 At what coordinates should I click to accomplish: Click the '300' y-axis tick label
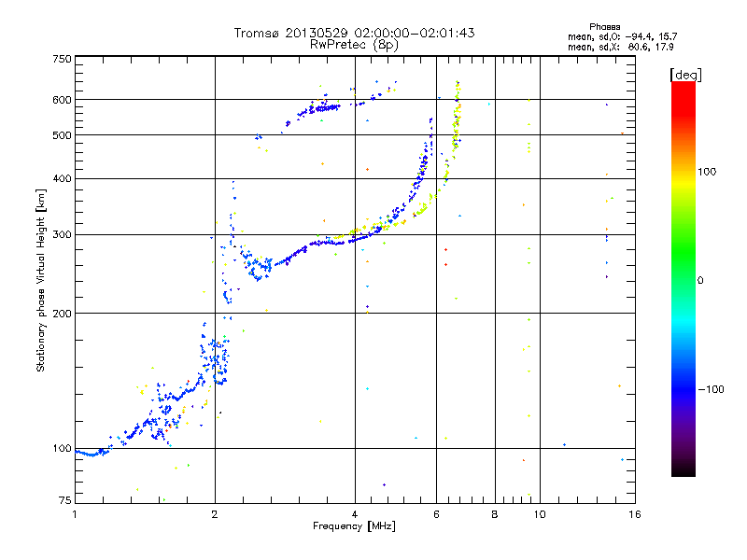tap(62, 234)
